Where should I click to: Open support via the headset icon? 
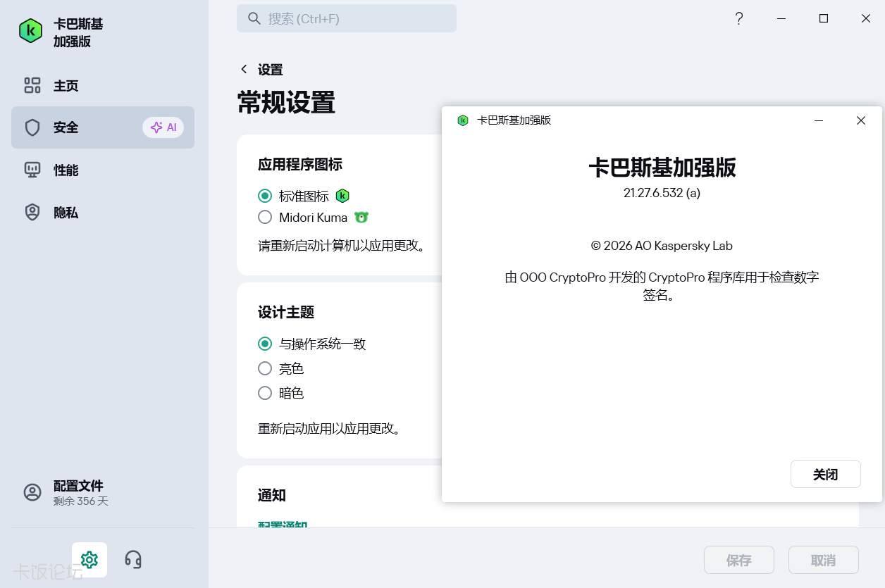tap(133, 560)
